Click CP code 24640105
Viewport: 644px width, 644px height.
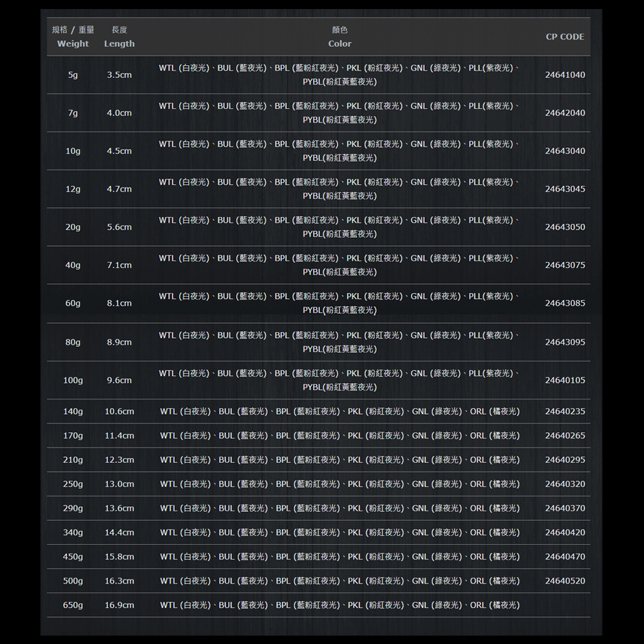click(x=565, y=380)
